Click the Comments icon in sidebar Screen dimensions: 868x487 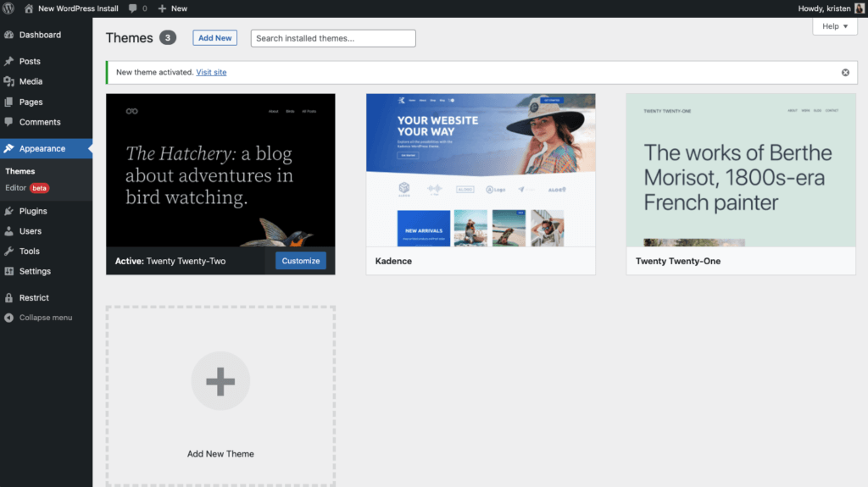(8, 122)
